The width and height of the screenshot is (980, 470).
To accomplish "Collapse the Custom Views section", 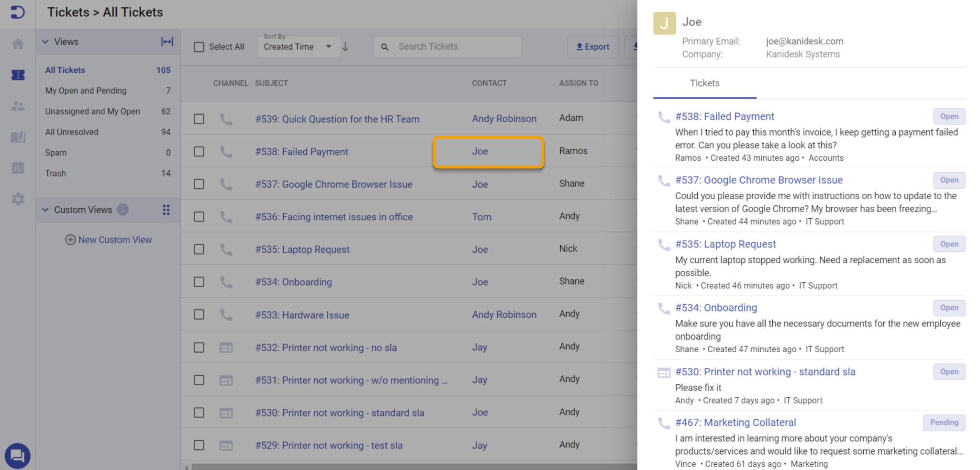I will [x=45, y=210].
